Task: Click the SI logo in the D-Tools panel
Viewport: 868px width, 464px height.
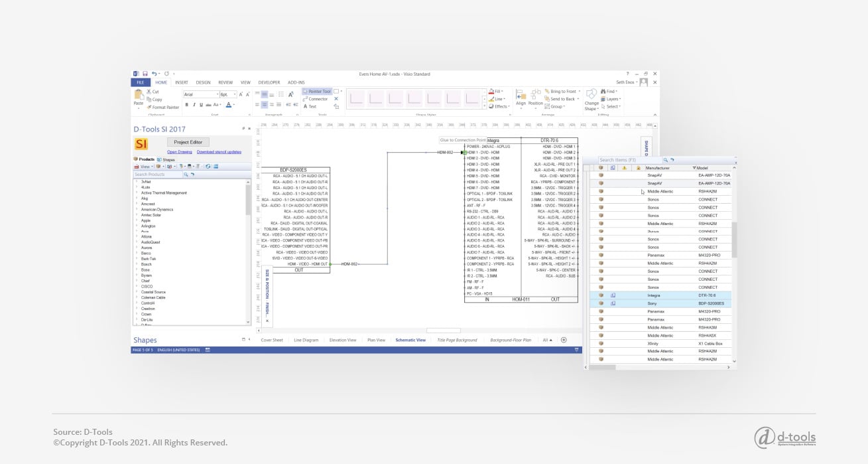Action: [x=141, y=143]
